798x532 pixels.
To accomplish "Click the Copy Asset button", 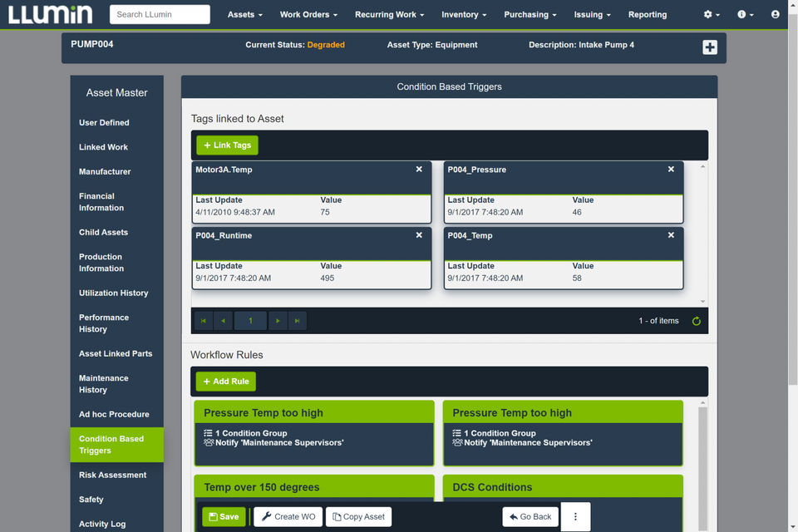I will click(358, 517).
